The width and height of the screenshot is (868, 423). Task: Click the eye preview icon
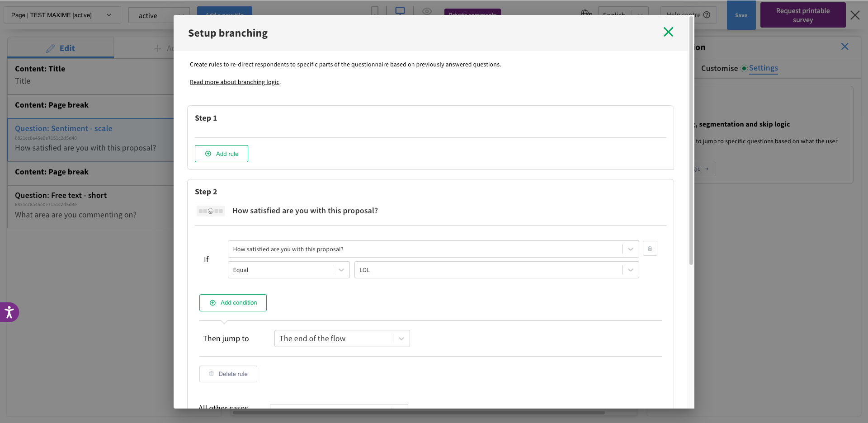click(427, 11)
